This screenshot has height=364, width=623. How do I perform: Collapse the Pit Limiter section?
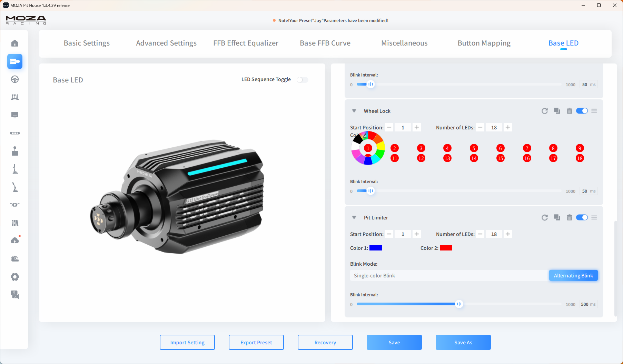point(354,218)
